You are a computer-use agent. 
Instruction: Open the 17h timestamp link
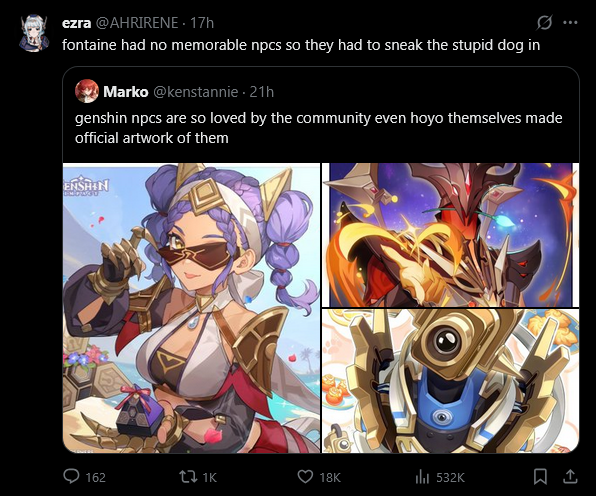tap(201, 23)
